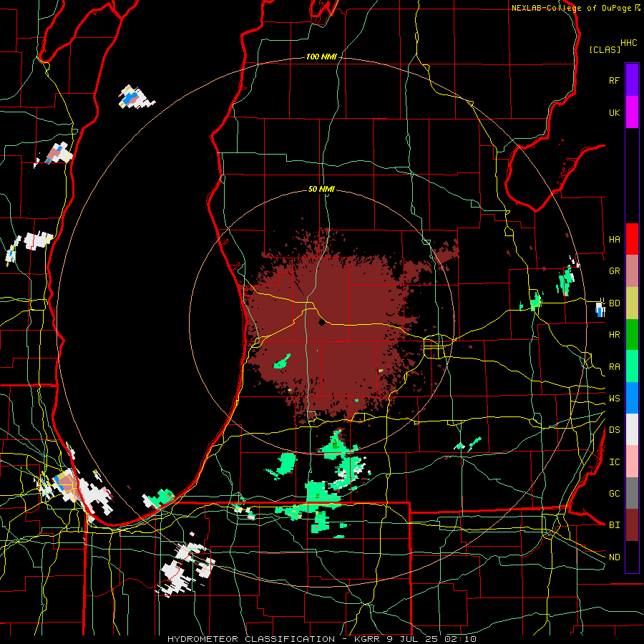Click the UK legend label
Screen dimensions: 644x644
(x=614, y=112)
